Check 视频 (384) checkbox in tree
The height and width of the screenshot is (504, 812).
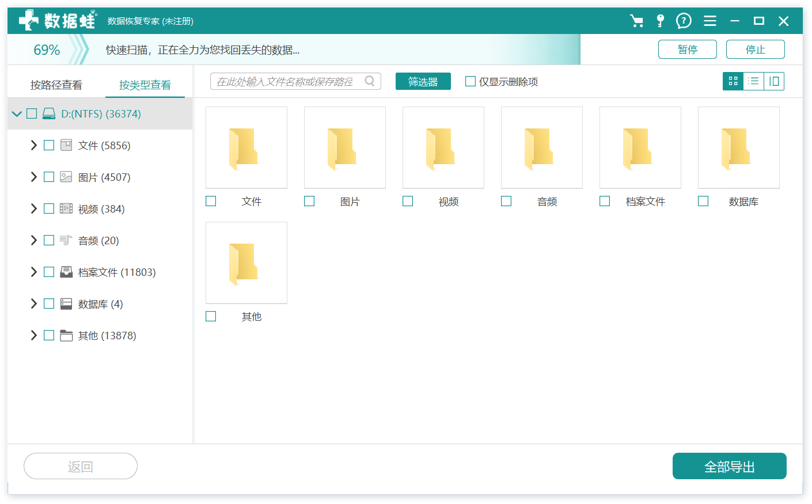pos(49,209)
